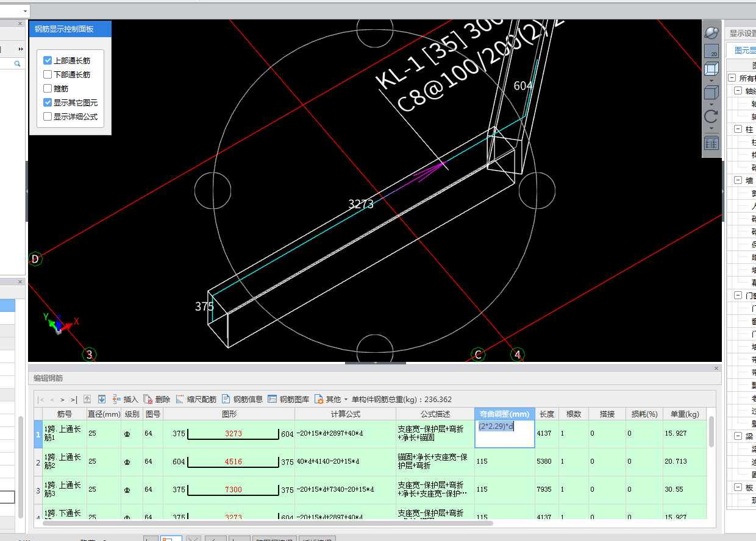Close the lower-left panel

pos(20,282)
